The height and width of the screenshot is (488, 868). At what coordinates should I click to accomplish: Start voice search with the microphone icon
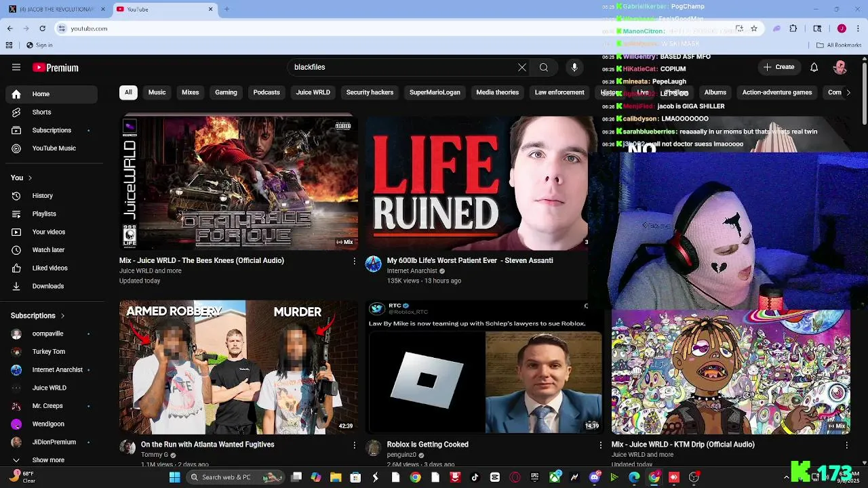click(x=574, y=67)
